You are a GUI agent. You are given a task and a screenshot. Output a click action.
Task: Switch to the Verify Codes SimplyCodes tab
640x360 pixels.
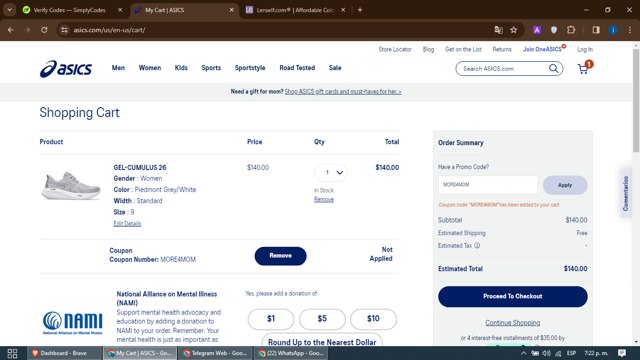click(69, 10)
